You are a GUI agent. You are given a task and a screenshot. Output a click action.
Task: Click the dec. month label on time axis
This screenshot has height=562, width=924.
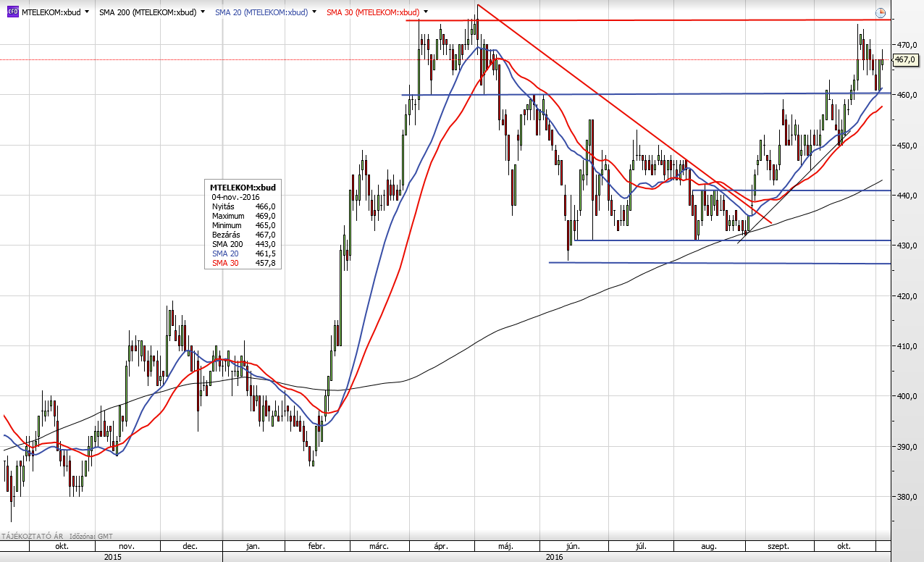click(x=190, y=546)
